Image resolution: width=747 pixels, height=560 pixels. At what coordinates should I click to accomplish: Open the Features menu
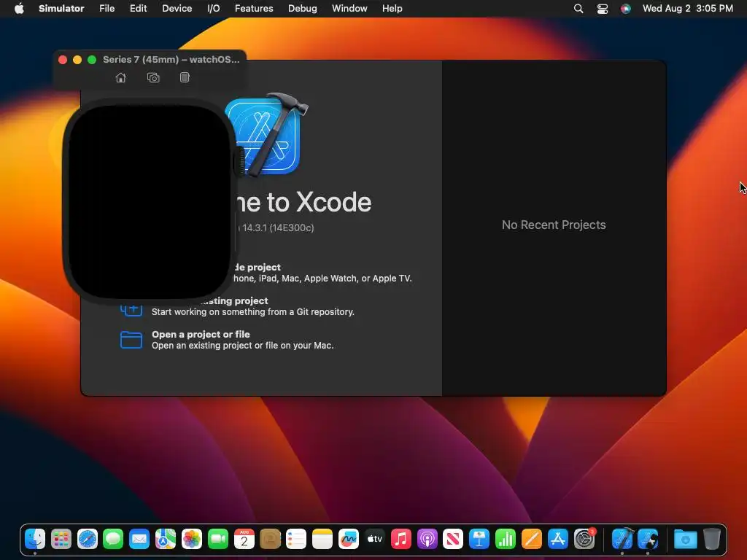pyautogui.click(x=254, y=8)
